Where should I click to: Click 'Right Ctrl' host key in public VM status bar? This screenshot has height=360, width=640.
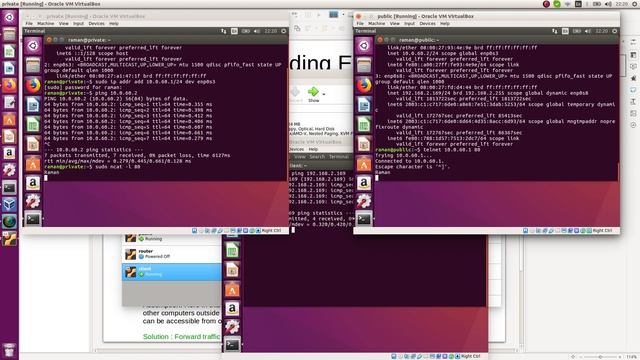[x=602, y=231]
